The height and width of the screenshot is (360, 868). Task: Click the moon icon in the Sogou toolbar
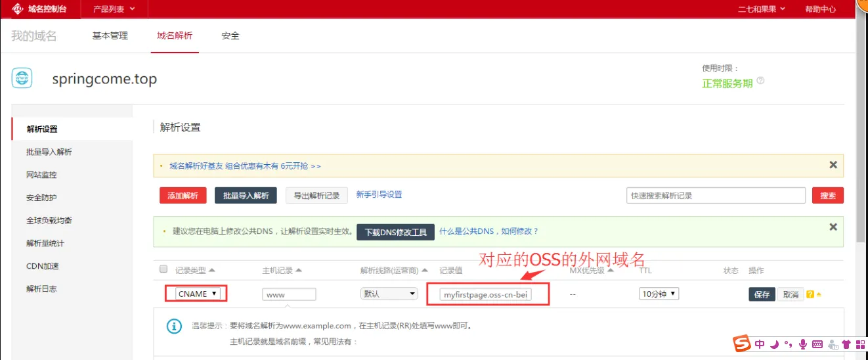[x=775, y=344]
